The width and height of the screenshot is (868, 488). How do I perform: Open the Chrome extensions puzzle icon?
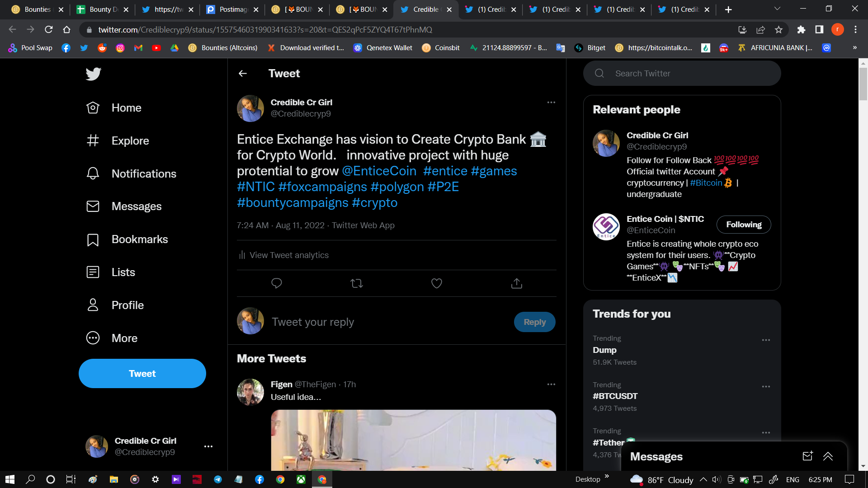[x=801, y=30]
